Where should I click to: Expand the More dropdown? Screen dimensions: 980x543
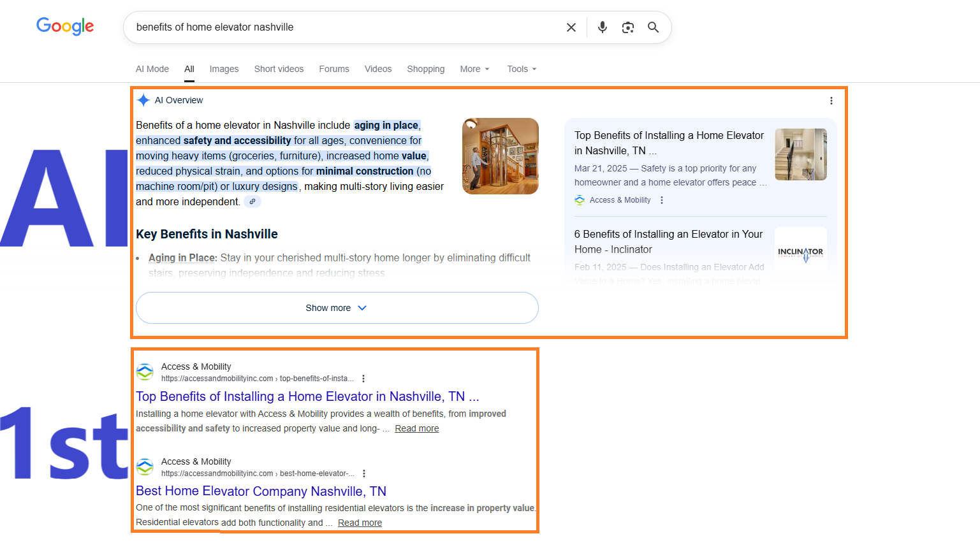[x=474, y=69]
